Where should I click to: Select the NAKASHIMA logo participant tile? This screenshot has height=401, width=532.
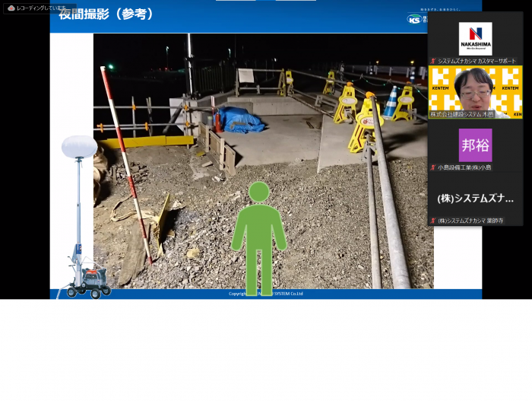click(475, 39)
